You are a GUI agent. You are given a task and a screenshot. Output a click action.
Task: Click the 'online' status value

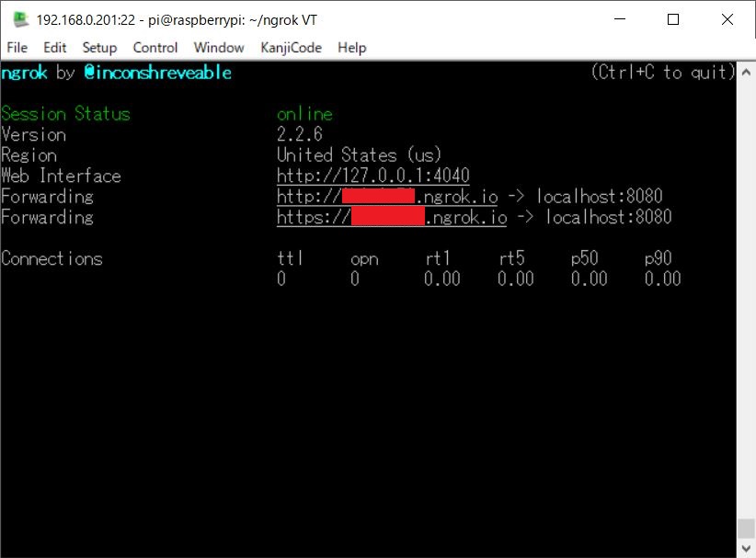pyautogui.click(x=304, y=114)
